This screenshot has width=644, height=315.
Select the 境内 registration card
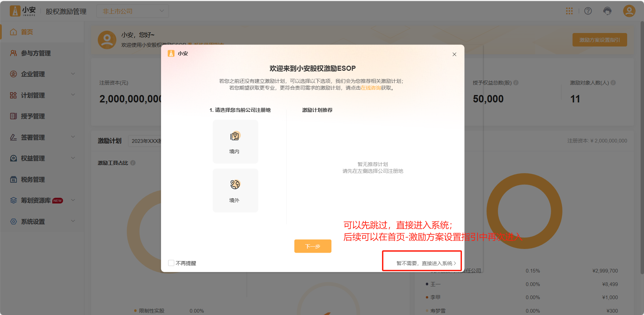235,141
